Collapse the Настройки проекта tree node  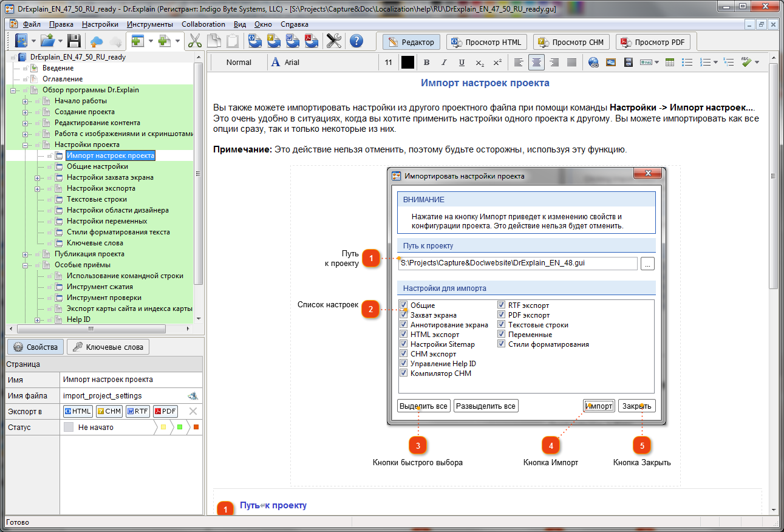pos(26,145)
